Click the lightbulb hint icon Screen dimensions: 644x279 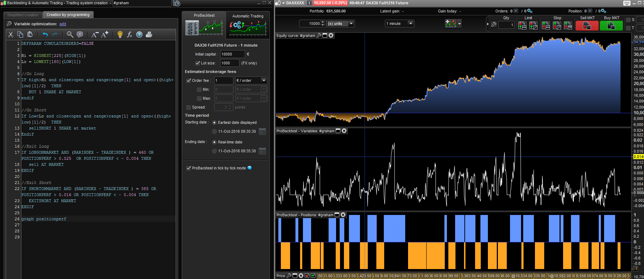120,35
